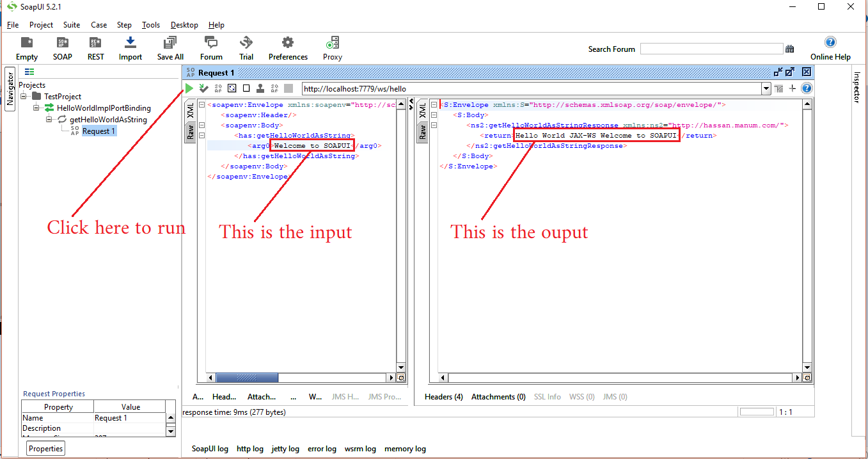Switch response view to Raw tab

pos(422,133)
